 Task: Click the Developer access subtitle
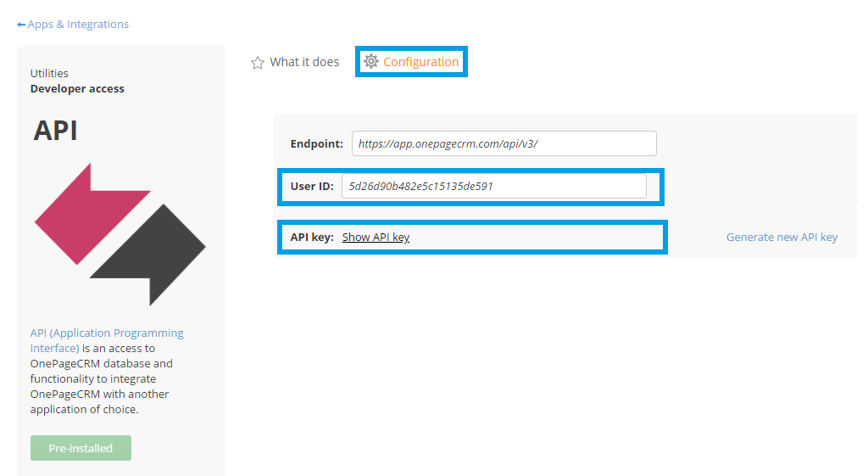click(77, 88)
